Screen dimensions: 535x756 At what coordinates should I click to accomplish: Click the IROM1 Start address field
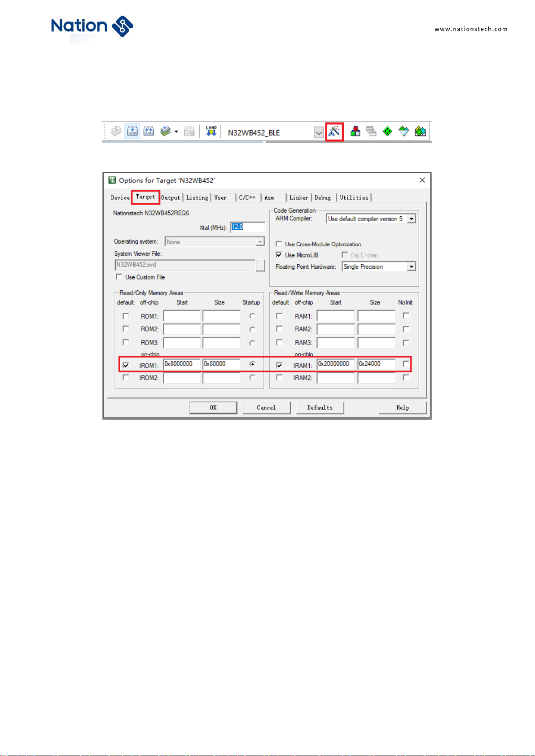[182, 364]
